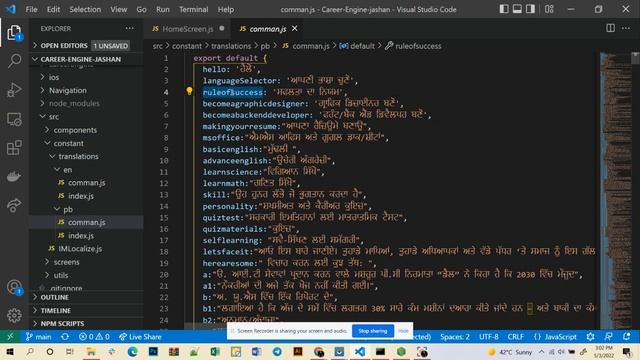This screenshot has height=360, width=640.
Task: Toggle the Secondary Side Bar visibility
Action: 530,9
